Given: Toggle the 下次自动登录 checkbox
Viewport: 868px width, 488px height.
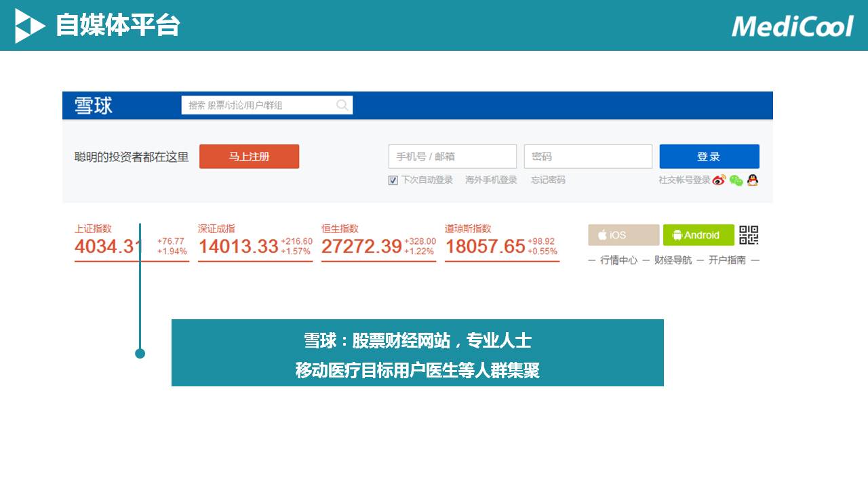Looking at the screenshot, I should tap(393, 180).
